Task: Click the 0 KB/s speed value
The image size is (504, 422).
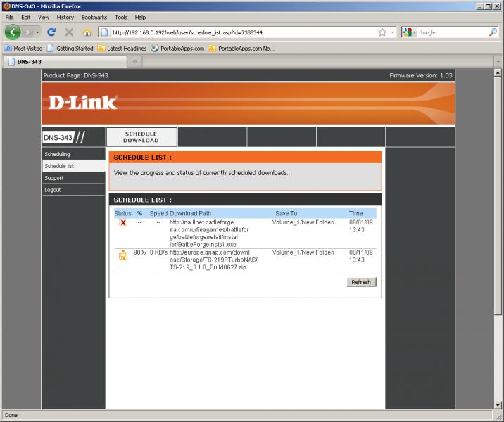Action: pyautogui.click(x=158, y=252)
